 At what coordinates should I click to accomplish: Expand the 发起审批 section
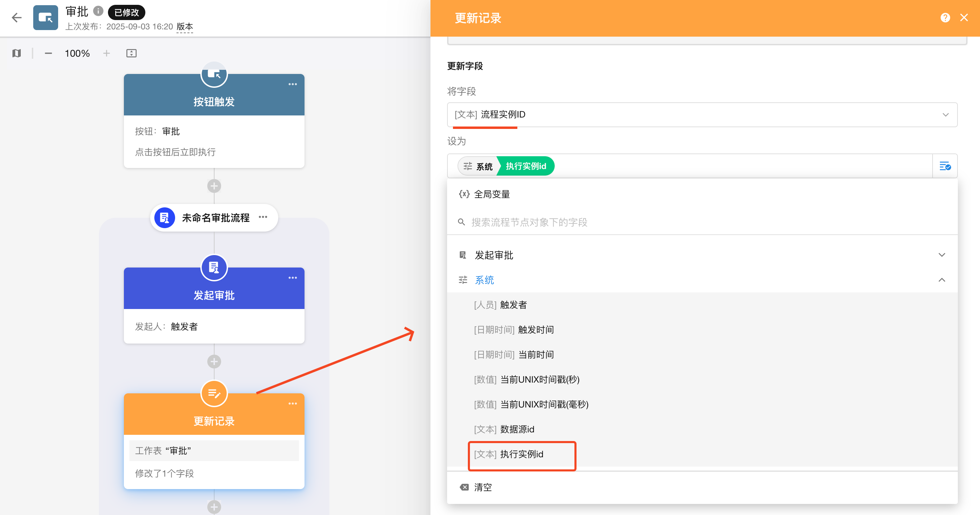tap(942, 255)
